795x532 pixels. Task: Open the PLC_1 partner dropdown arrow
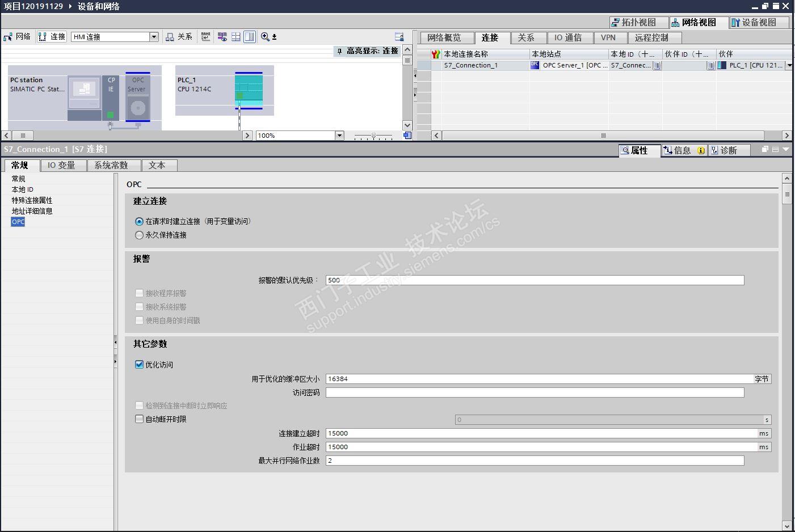point(789,66)
